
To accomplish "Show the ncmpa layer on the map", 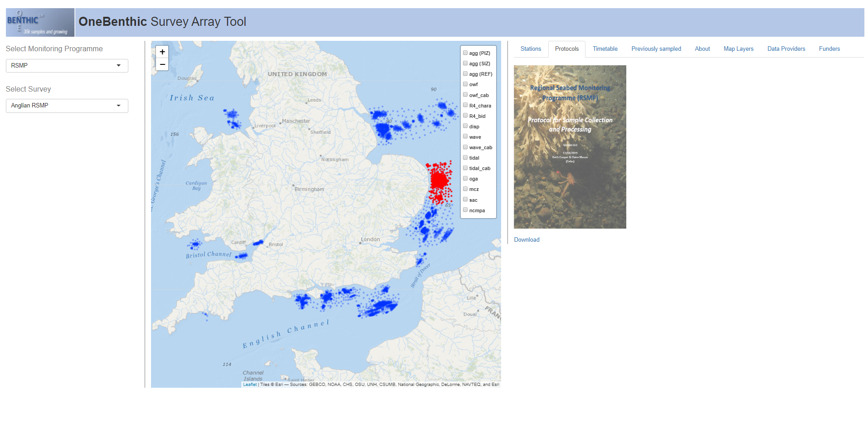I will click(465, 210).
